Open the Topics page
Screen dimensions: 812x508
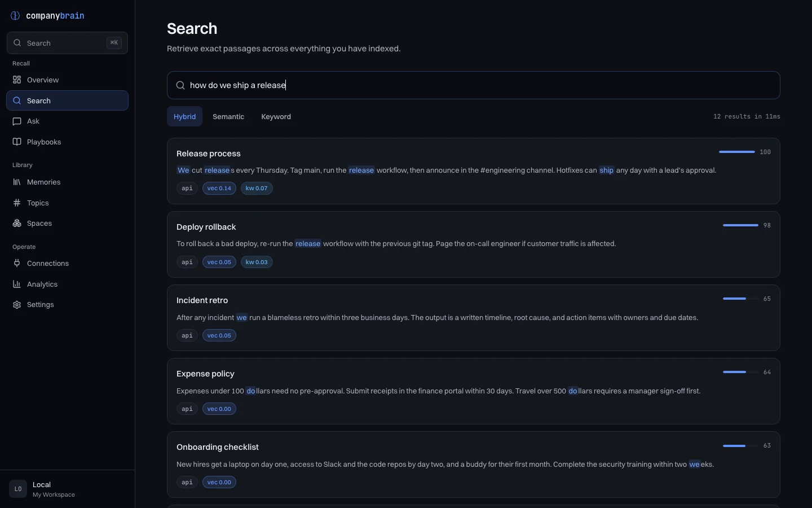tap(67, 203)
